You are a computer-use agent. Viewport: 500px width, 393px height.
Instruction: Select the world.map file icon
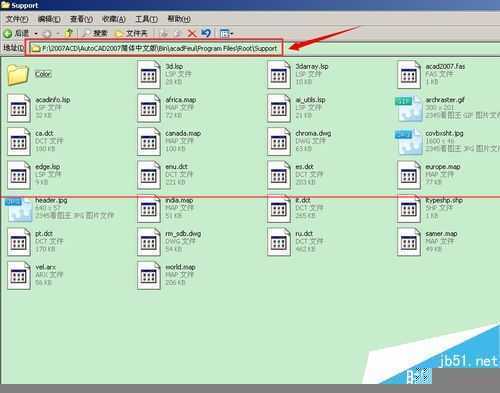pyautogui.click(x=149, y=276)
